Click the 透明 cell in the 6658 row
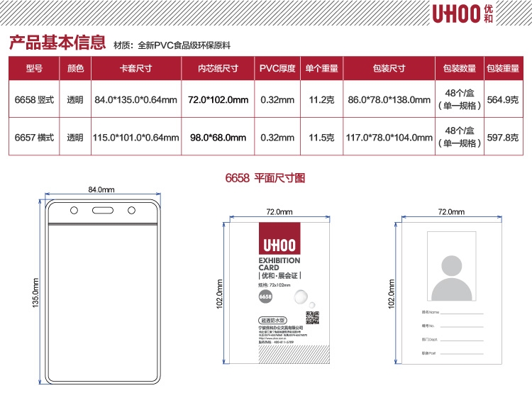Viewport: 532px width, 393px height. [x=75, y=100]
